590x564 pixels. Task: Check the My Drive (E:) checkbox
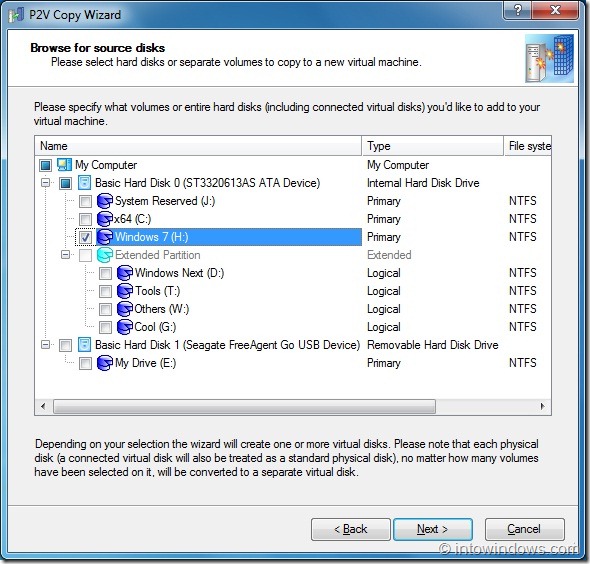click(x=85, y=363)
